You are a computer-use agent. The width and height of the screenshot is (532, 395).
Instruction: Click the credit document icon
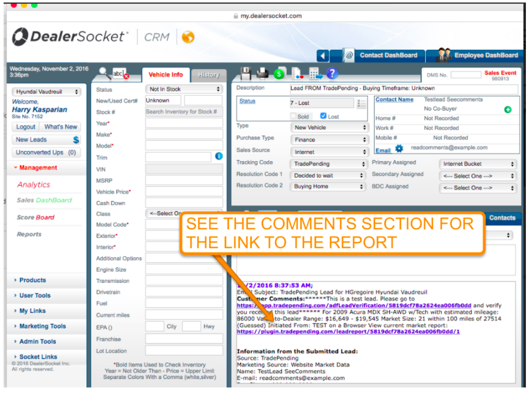(x=298, y=73)
